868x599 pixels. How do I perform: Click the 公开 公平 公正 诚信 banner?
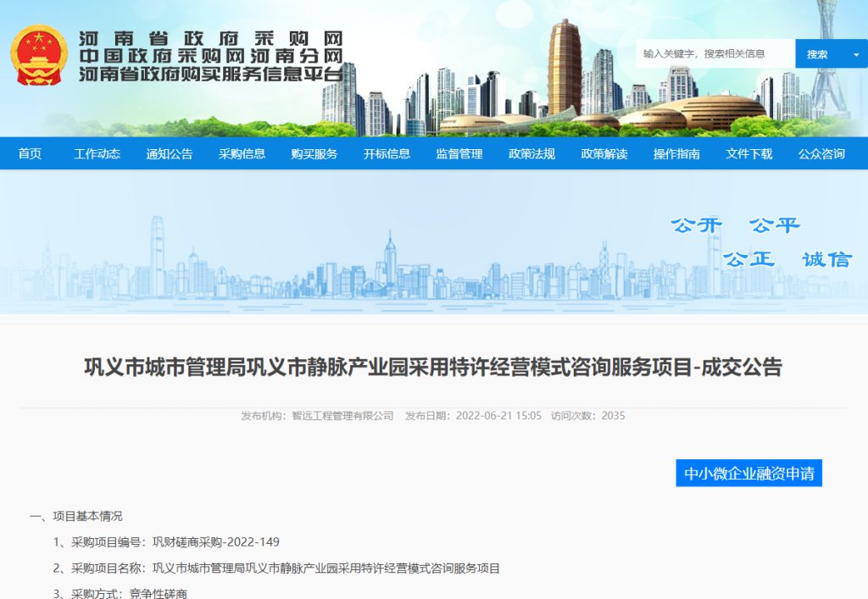[x=761, y=242]
